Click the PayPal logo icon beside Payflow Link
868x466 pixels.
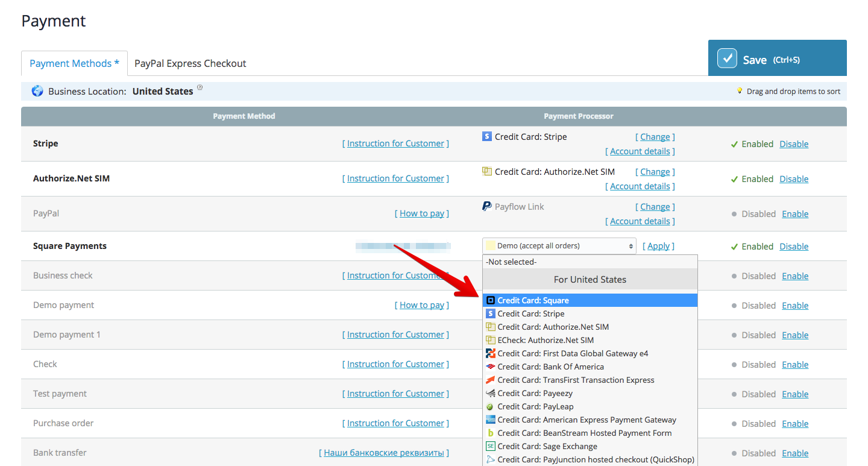pyautogui.click(x=487, y=206)
